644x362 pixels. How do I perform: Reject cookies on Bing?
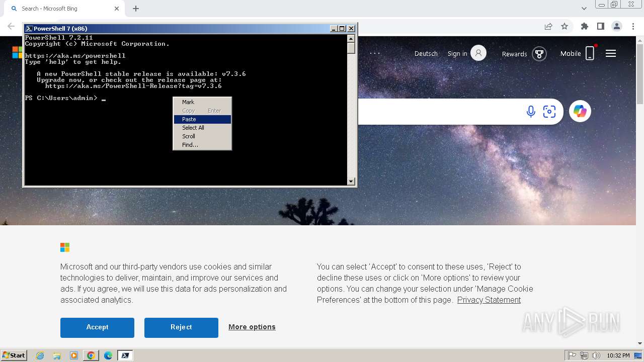coord(181,327)
